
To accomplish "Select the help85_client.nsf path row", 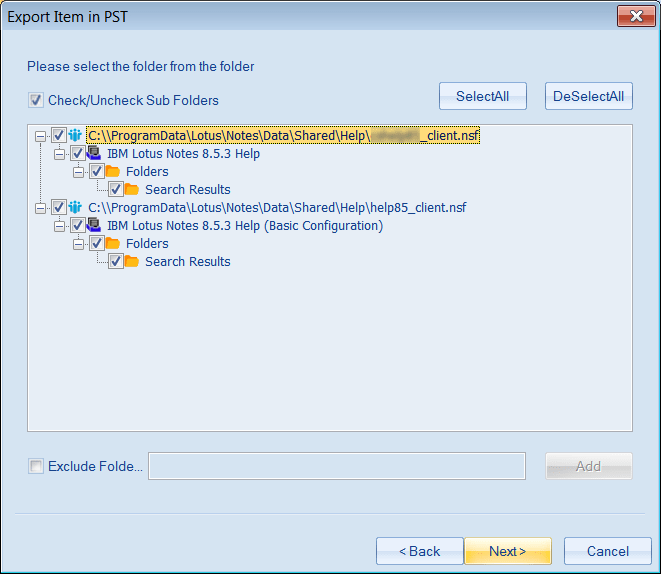I will (277, 207).
